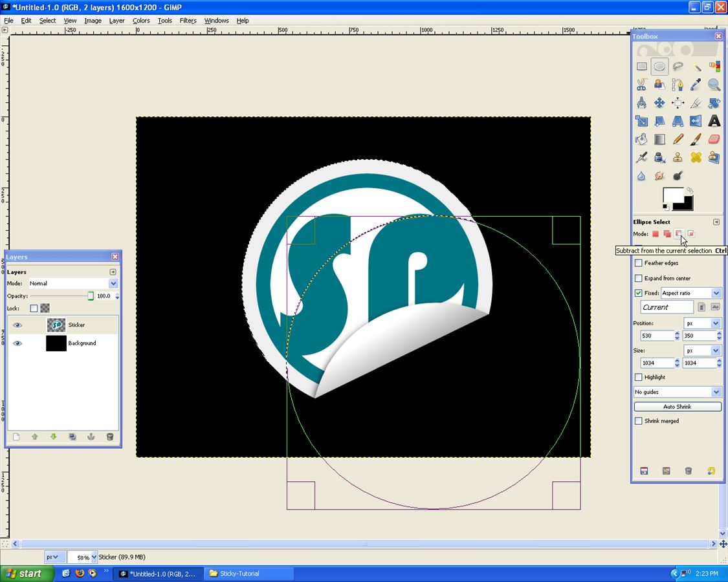Open the File menu
Image resolution: width=728 pixels, height=582 pixels.
8,21
